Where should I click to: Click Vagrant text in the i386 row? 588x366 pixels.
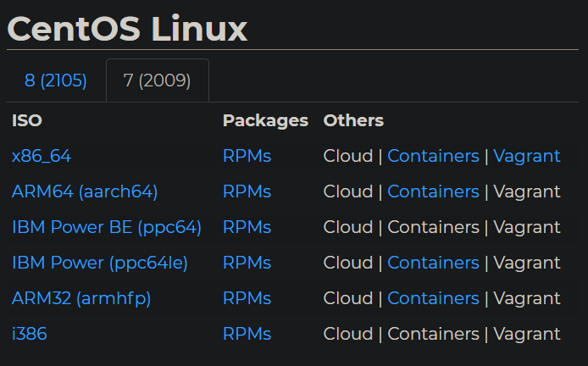(527, 334)
